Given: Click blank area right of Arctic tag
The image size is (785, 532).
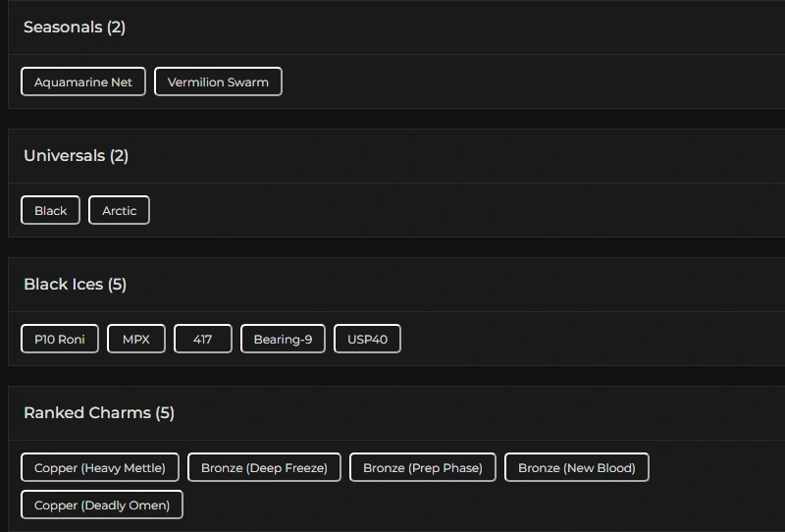Looking at the screenshot, I should [x=461, y=210].
